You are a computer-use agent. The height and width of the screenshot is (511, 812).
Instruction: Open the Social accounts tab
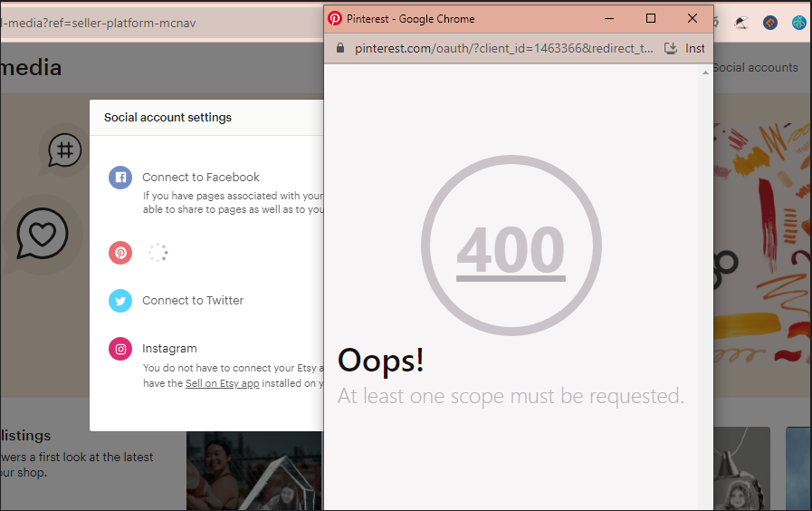tap(756, 68)
